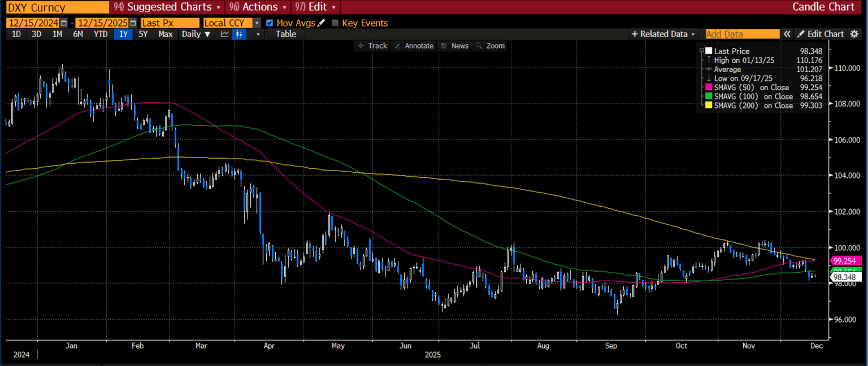This screenshot has width=868, height=366.
Task: Open the Local CCY dropdown
Action: 256,23
